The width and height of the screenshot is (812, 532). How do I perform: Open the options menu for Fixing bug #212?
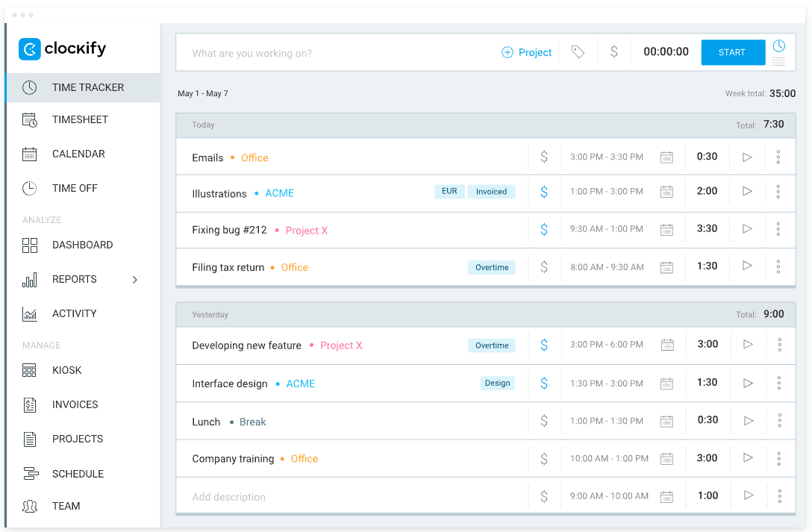pyautogui.click(x=778, y=229)
